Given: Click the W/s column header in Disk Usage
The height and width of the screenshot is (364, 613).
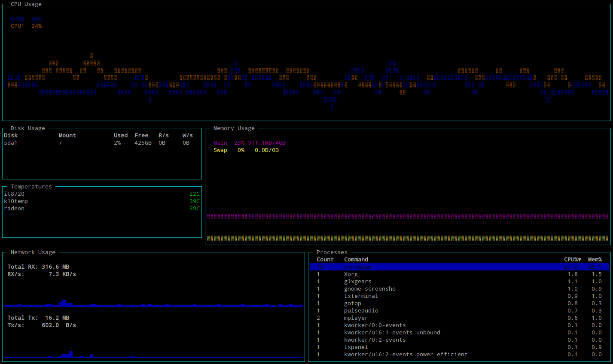Looking at the screenshot, I should pyautogui.click(x=188, y=136).
